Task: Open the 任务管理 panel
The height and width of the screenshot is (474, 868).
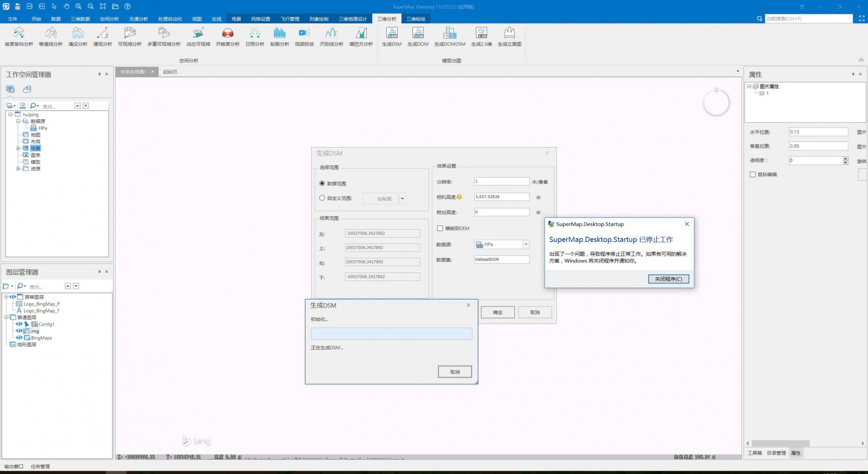Action: (x=41, y=466)
